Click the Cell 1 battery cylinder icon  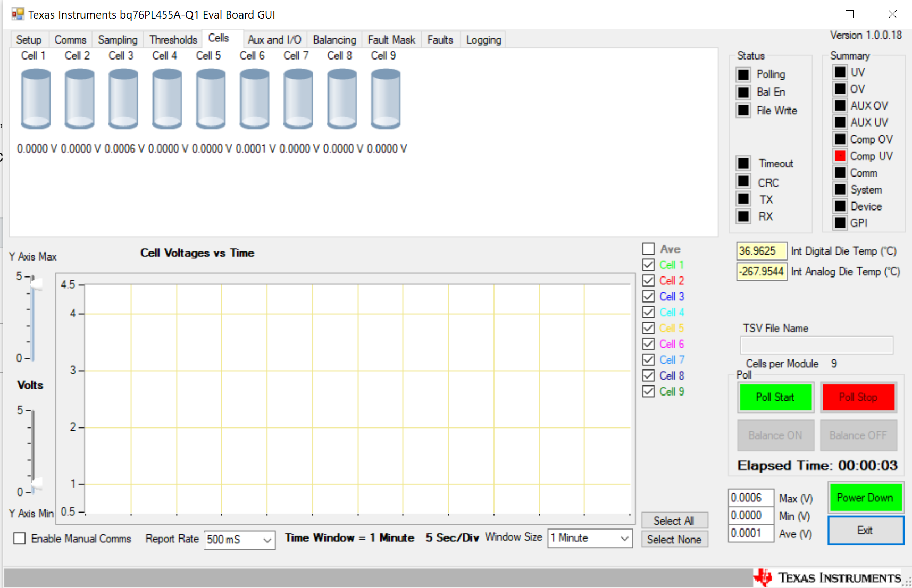coord(36,99)
